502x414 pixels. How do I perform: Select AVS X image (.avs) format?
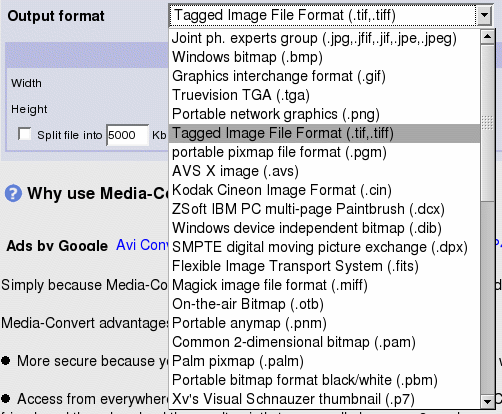324,171
